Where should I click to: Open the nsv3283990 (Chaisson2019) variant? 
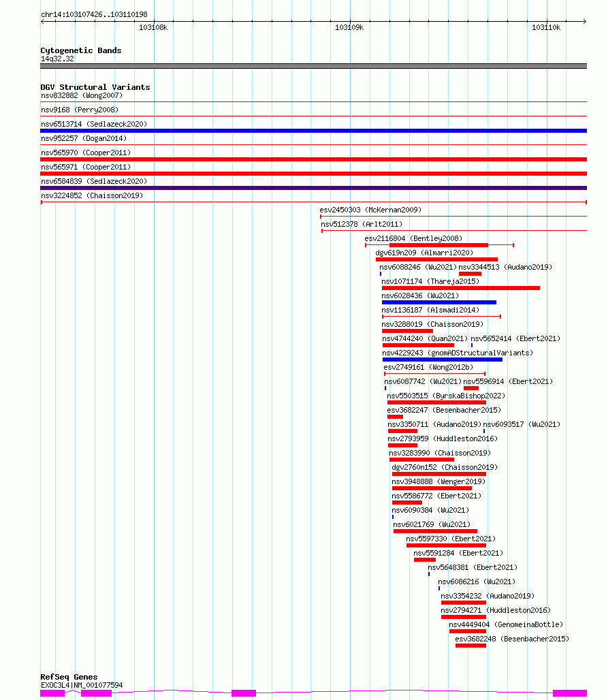click(440, 453)
